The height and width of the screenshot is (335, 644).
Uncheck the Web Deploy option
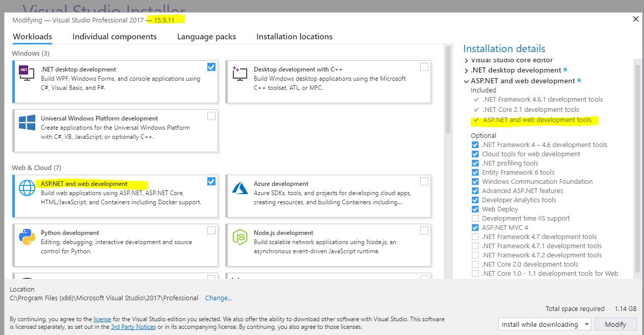475,209
